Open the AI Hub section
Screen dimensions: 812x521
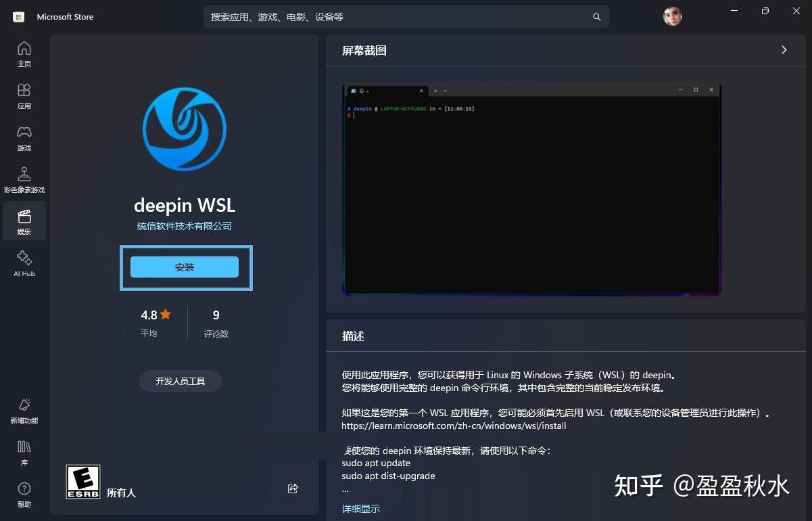[24, 263]
